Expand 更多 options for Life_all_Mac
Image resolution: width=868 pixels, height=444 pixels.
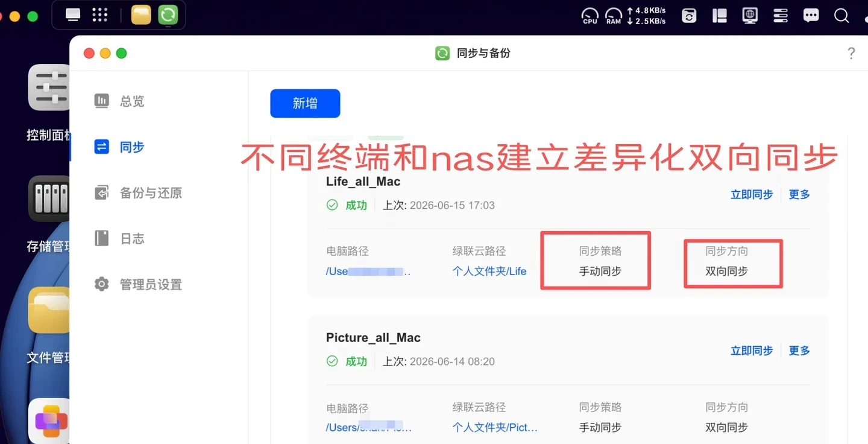coord(799,194)
